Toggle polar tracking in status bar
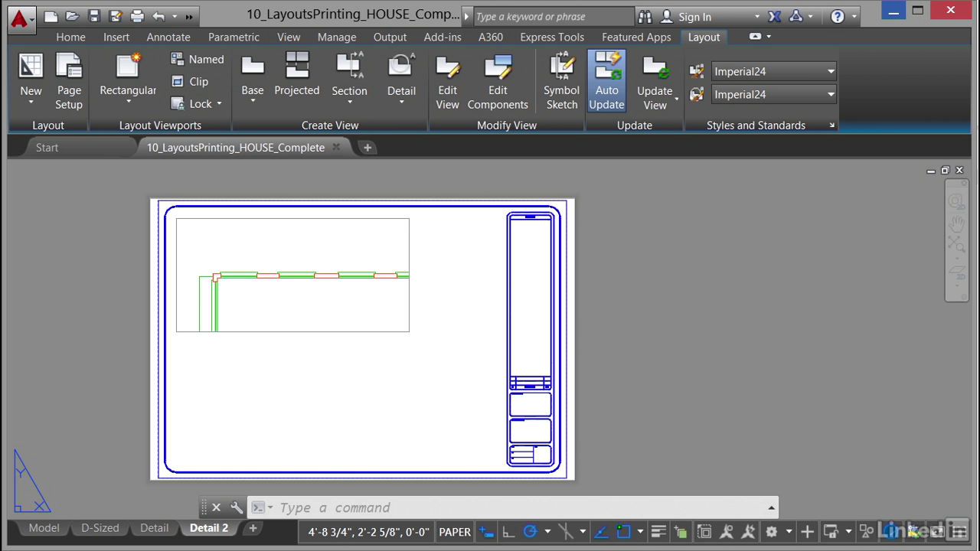980x551 pixels. click(530, 532)
